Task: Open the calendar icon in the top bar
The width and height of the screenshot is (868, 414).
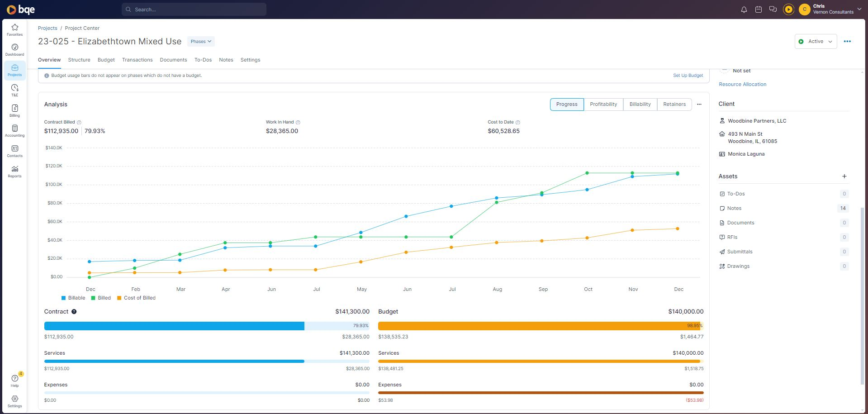Action: point(759,10)
